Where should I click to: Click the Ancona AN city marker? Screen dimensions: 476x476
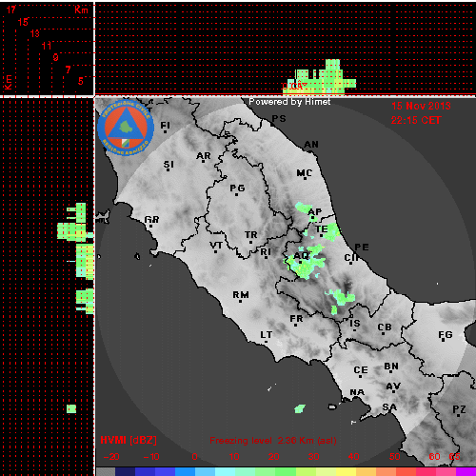[x=311, y=146]
